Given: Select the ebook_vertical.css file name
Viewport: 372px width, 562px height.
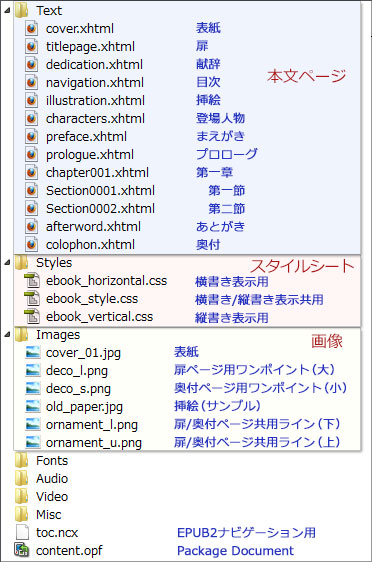Looking at the screenshot, I should point(99,317).
